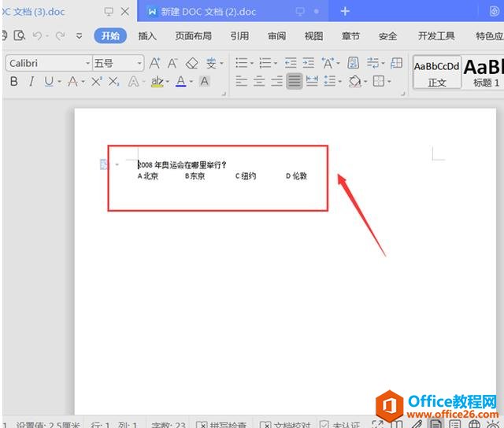Open the 插入 tab
Image resolution: width=504 pixels, height=428 pixels.
click(x=147, y=36)
